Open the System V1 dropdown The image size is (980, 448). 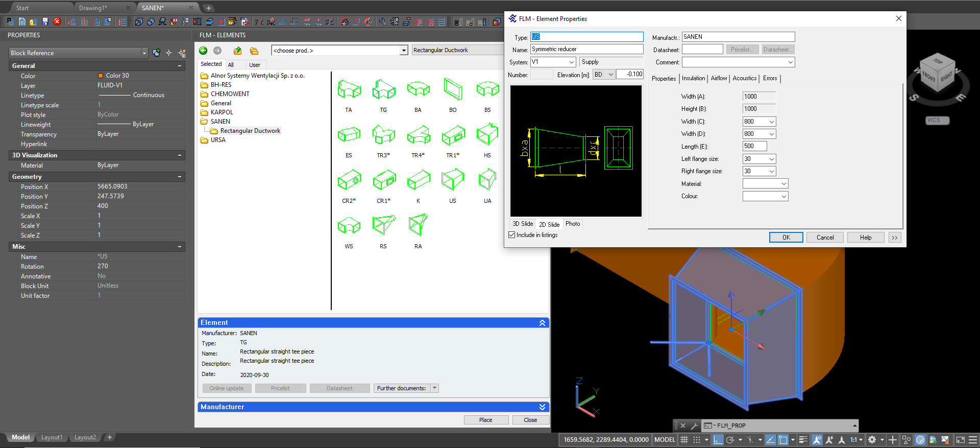pos(571,62)
